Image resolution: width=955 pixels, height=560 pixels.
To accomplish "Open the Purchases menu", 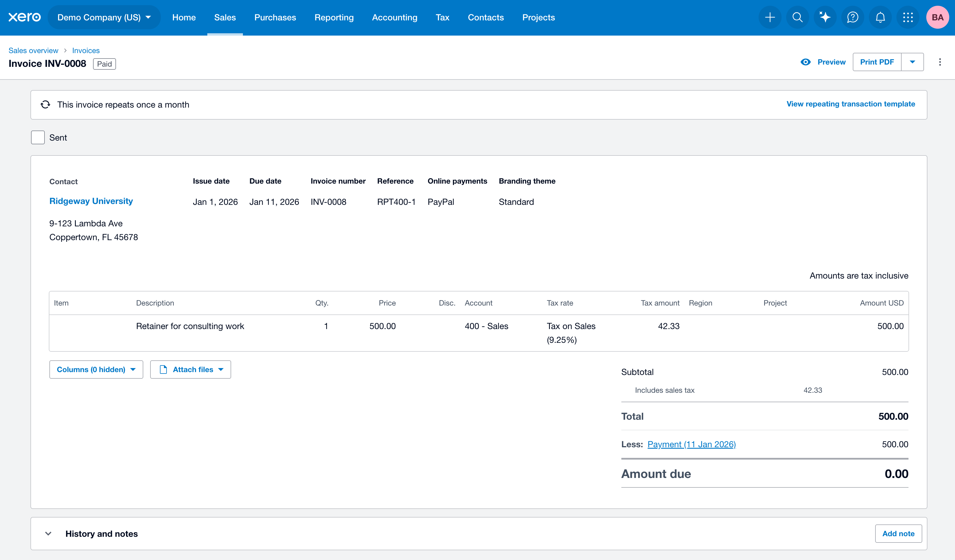I will coord(275,17).
